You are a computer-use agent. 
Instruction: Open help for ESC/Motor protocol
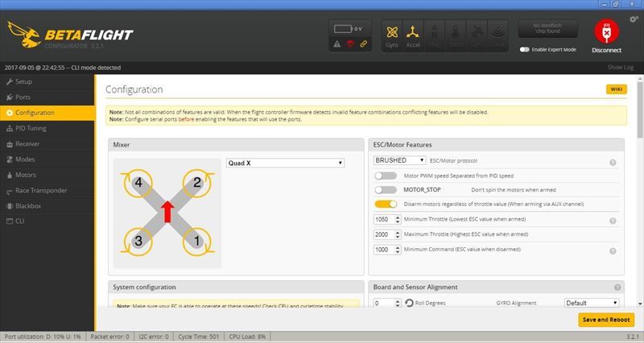(613, 163)
